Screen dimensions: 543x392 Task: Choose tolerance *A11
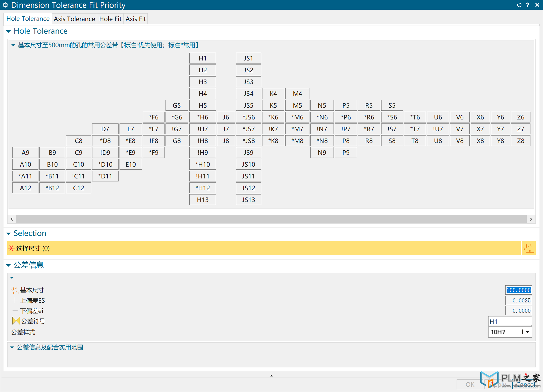[x=25, y=176]
